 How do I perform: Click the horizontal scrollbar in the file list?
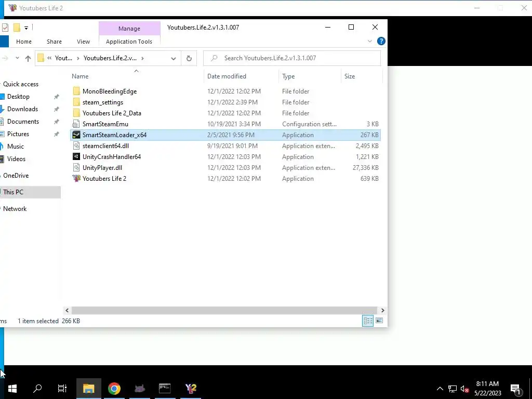tap(224, 310)
